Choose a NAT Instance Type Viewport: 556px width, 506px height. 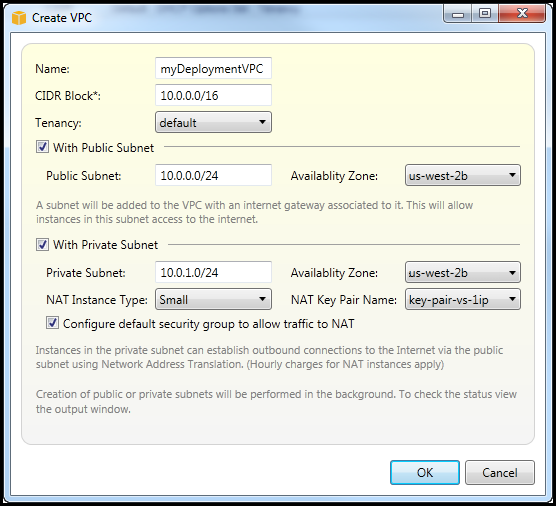tap(213, 299)
